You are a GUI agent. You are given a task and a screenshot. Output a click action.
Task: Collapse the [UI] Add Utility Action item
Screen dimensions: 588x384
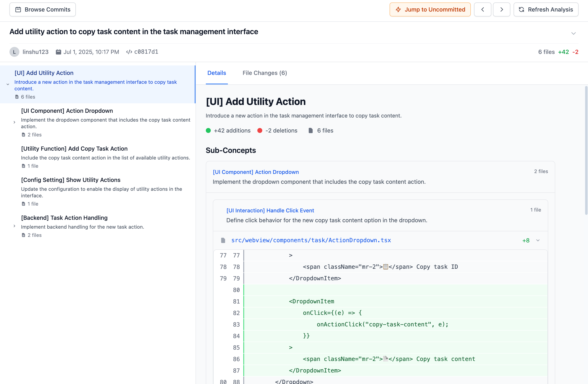(8, 84)
